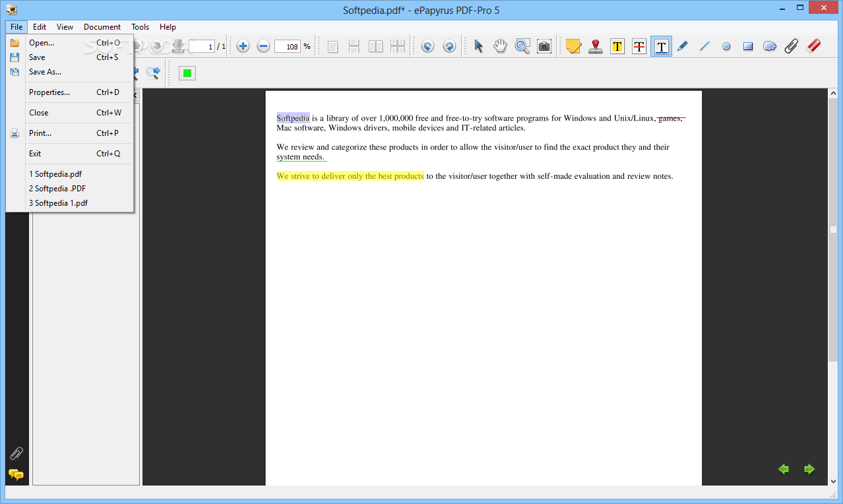
Task: Select two-page facing layout view
Action: tap(376, 46)
